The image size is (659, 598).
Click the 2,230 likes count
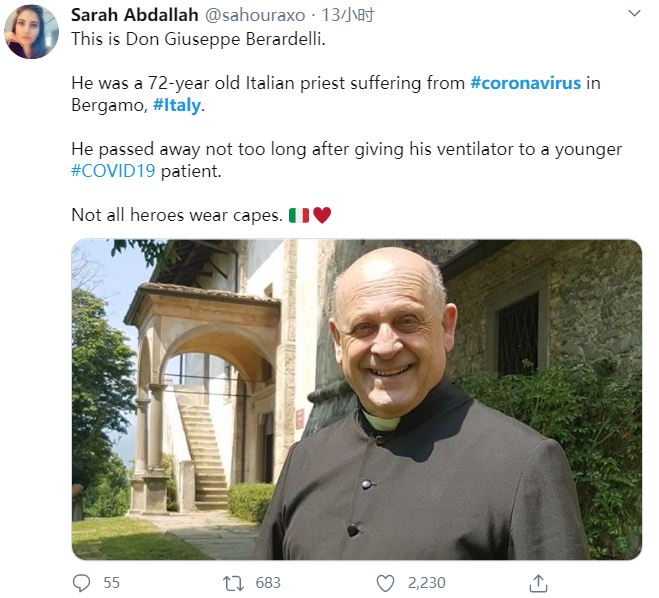426,582
